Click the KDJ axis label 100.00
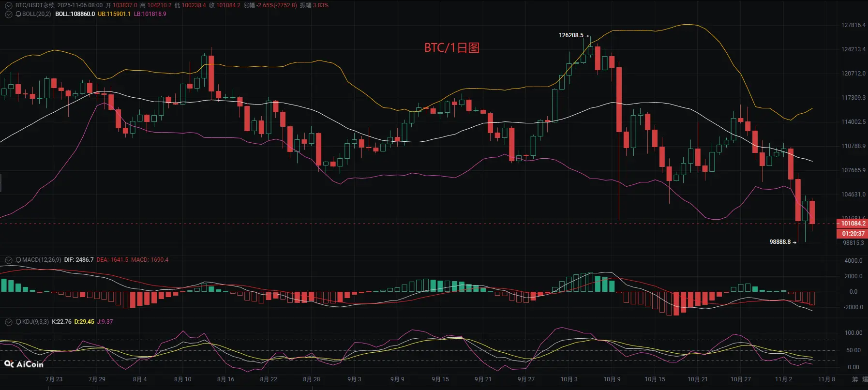868x390 pixels. [x=853, y=333]
